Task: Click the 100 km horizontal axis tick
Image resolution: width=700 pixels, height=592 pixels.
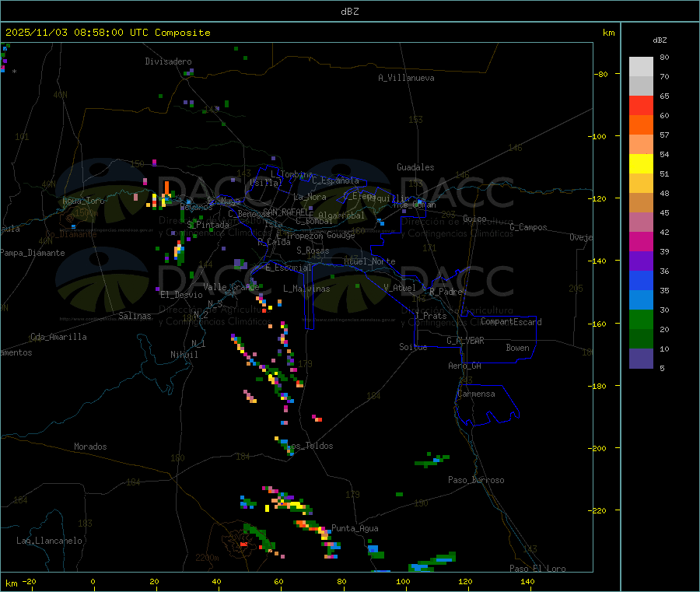Action: pyautogui.click(x=403, y=581)
